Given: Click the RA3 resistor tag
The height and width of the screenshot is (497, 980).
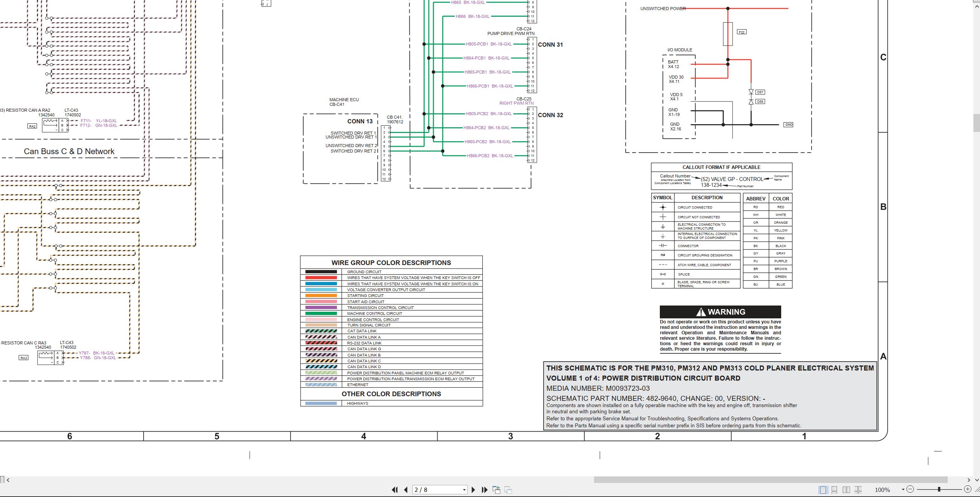Looking at the screenshot, I should point(24,358).
